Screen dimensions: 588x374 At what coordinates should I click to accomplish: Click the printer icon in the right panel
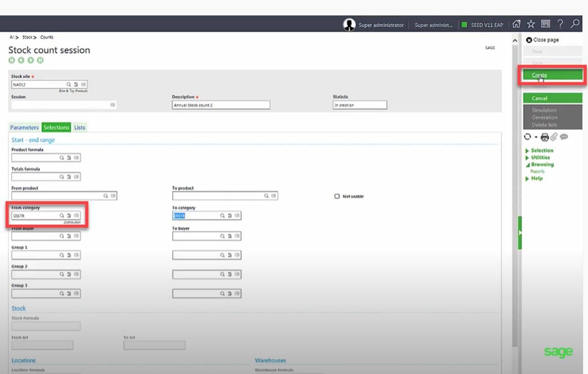point(545,137)
